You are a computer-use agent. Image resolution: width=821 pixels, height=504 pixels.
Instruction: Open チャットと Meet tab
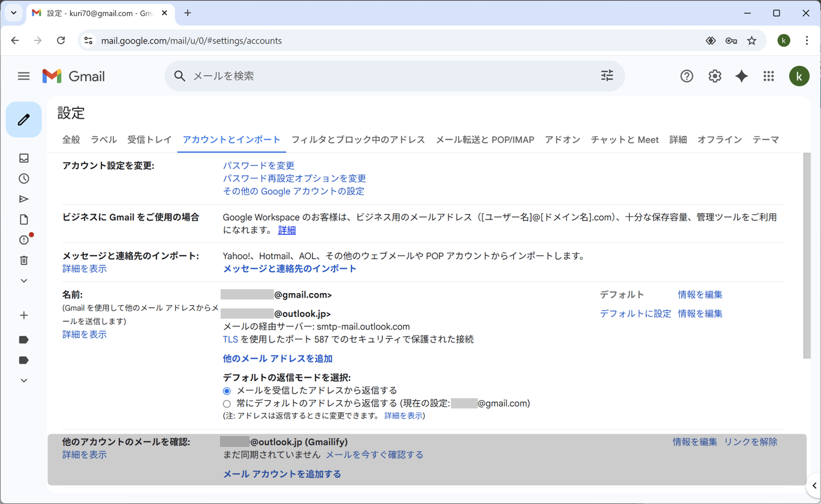[x=625, y=140]
